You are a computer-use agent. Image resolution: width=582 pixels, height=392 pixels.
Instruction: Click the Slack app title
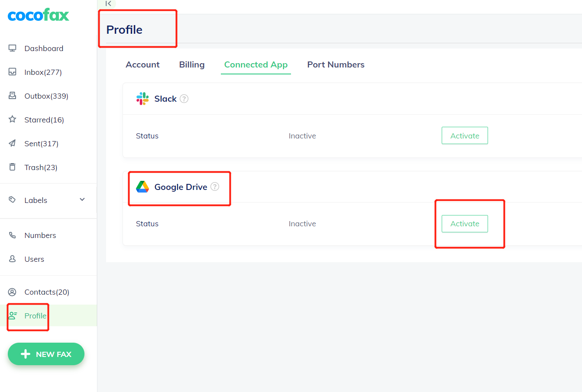(x=165, y=99)
